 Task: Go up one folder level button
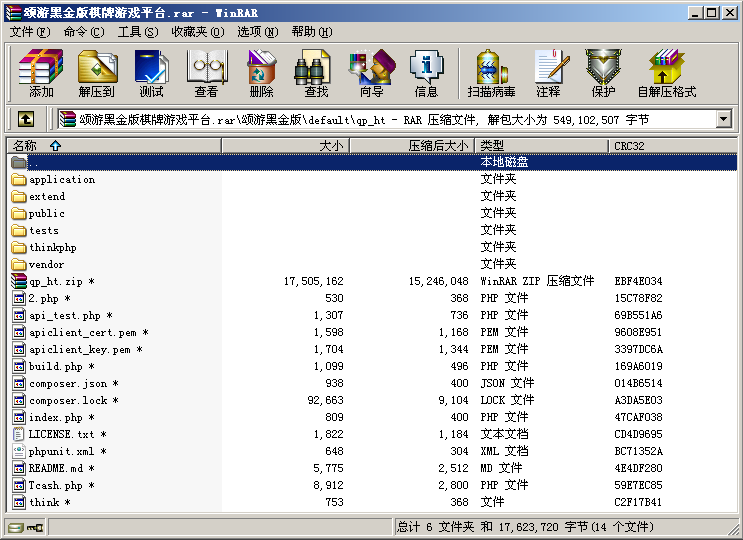[26, 119]
